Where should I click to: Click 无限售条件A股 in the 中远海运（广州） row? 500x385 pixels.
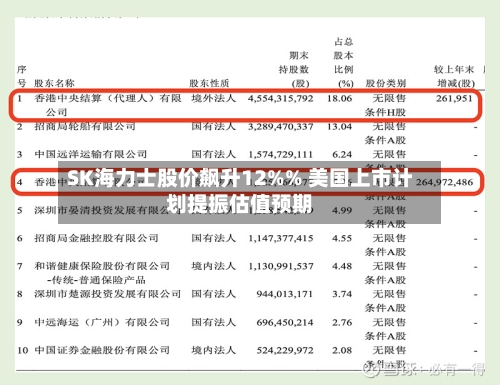click(x=386, y=329)
